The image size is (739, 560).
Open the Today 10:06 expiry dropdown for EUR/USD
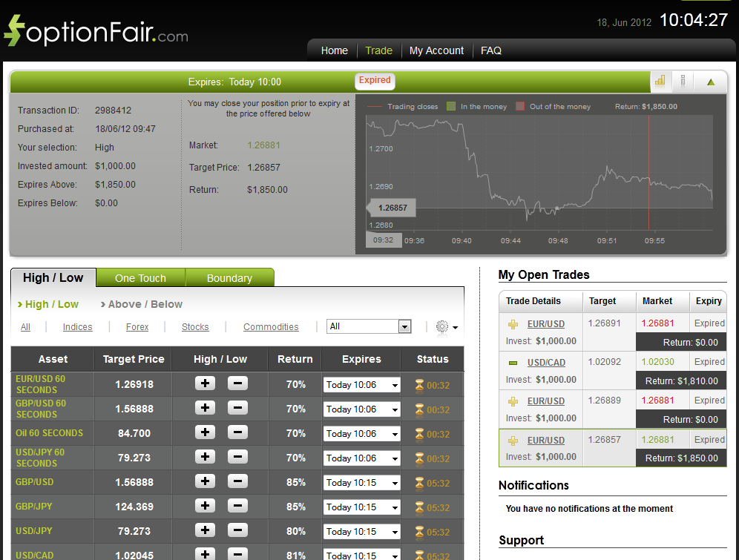tap(361, 383)
